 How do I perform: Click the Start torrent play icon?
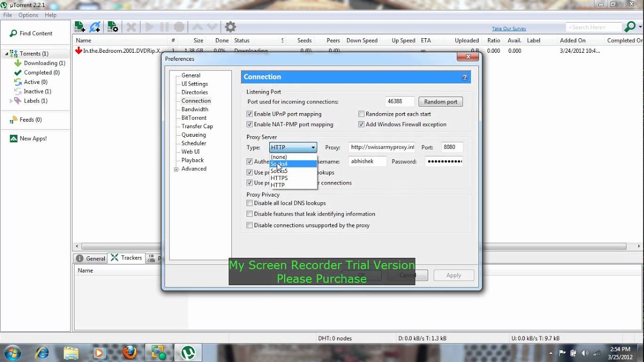tap(149, 27)
